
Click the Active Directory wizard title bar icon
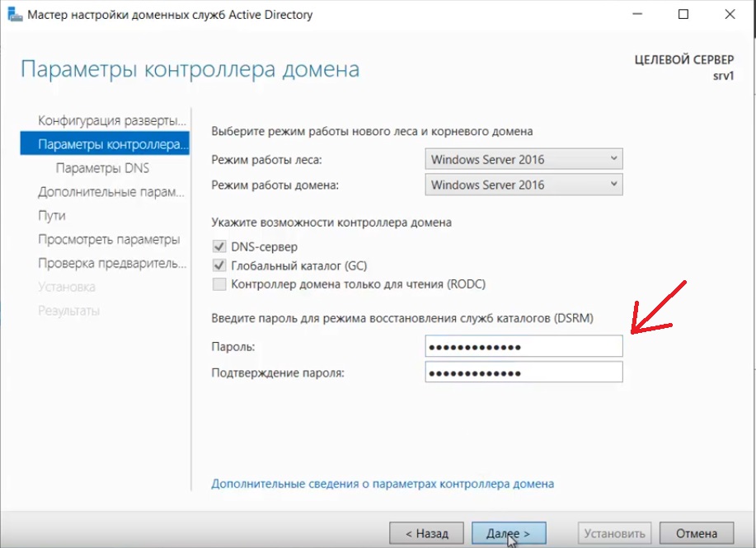click(x=15, y=15)
